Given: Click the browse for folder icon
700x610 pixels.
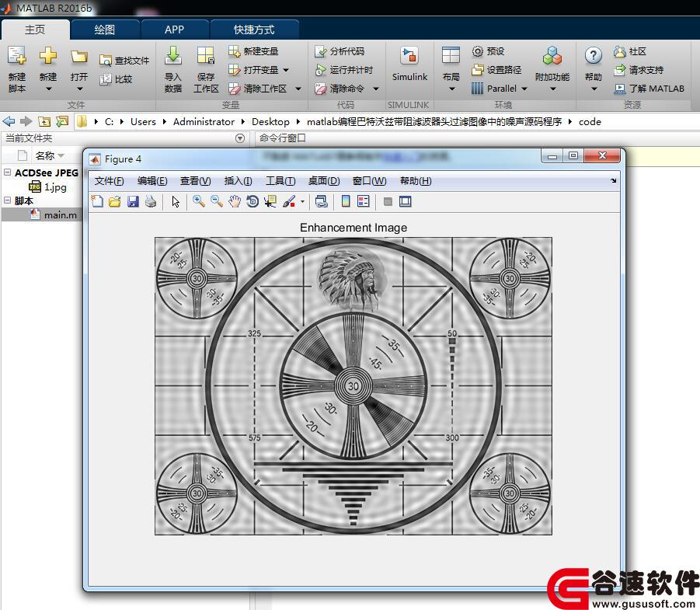Looking at the screenshot, I should pyautogui.click(x=62, y=121).
